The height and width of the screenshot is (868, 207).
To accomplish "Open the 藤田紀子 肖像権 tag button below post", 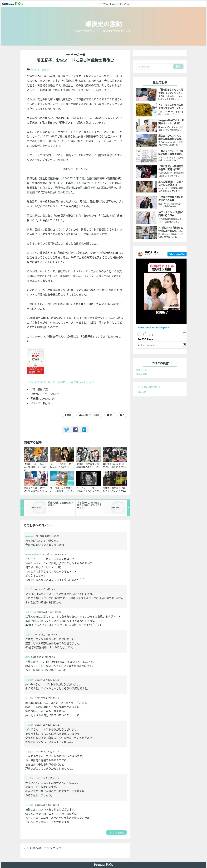I will tap(89, 415).
